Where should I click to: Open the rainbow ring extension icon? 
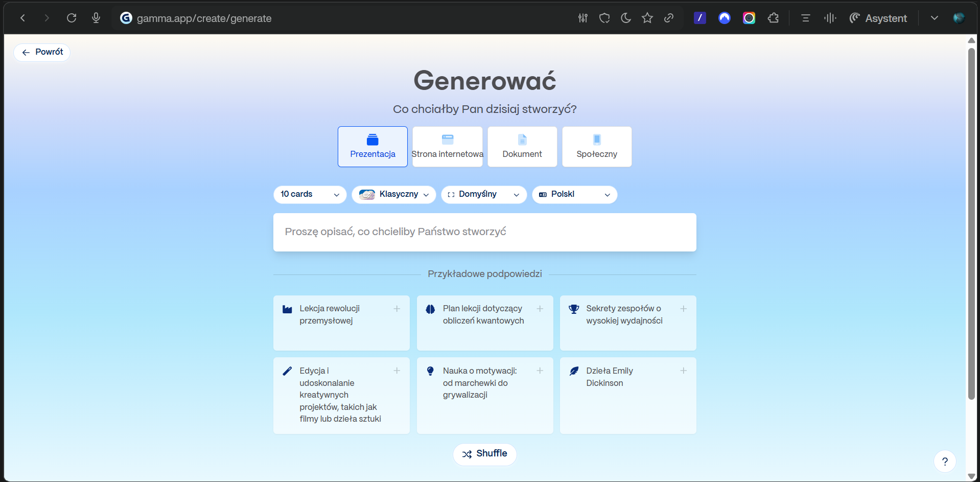click(x=749, y=18)
